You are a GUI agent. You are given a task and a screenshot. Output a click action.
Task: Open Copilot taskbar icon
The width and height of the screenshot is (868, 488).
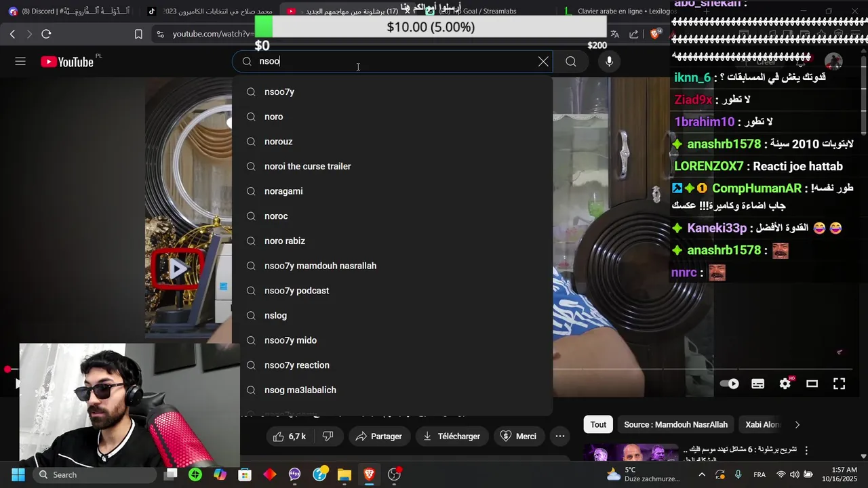[220, 474]
